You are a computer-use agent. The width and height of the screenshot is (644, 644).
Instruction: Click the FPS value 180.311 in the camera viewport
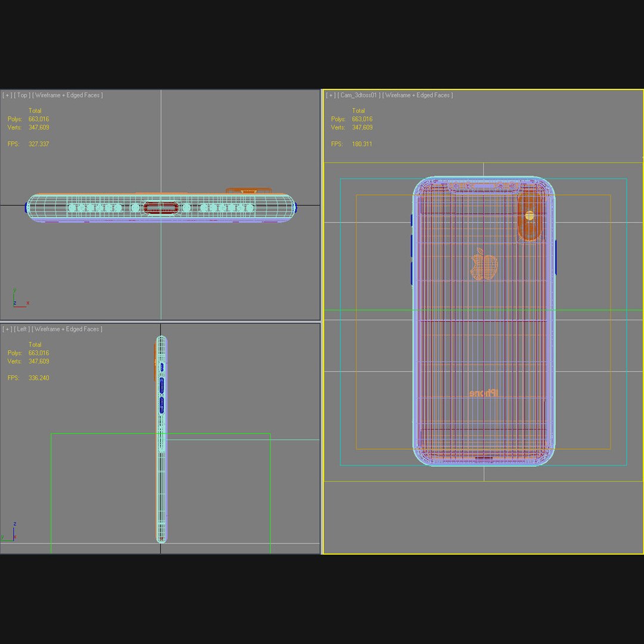[362, 144]
